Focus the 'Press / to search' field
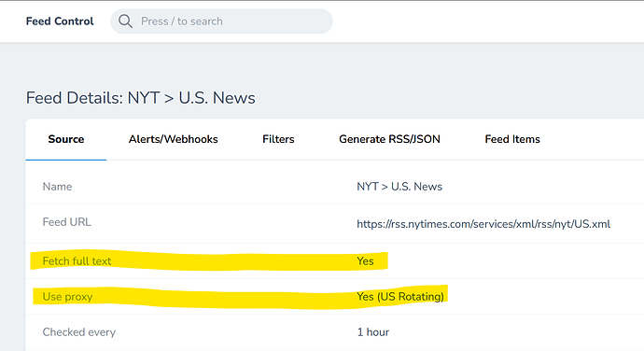Screen dimensions: 644x351 click(x=221, y=21)
